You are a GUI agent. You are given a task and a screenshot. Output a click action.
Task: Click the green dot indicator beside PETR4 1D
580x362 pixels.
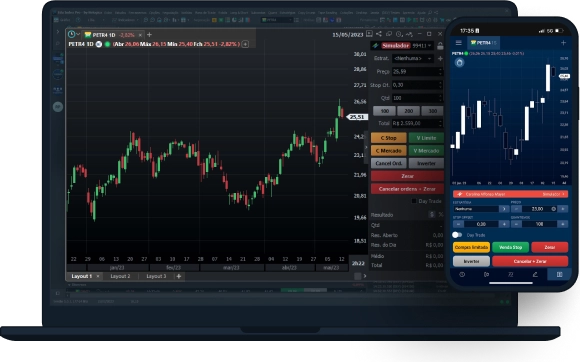(x=107, y=44)
